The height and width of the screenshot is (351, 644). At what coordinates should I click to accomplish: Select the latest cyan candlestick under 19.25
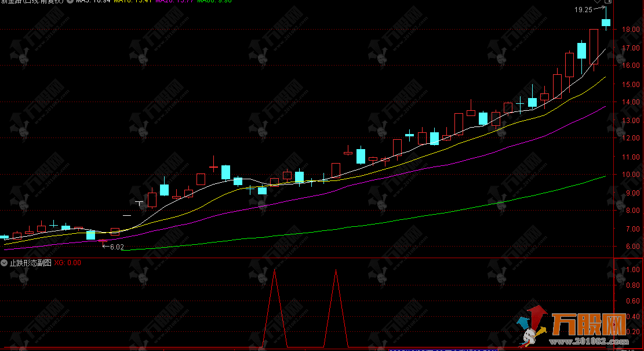click(606, 22)
